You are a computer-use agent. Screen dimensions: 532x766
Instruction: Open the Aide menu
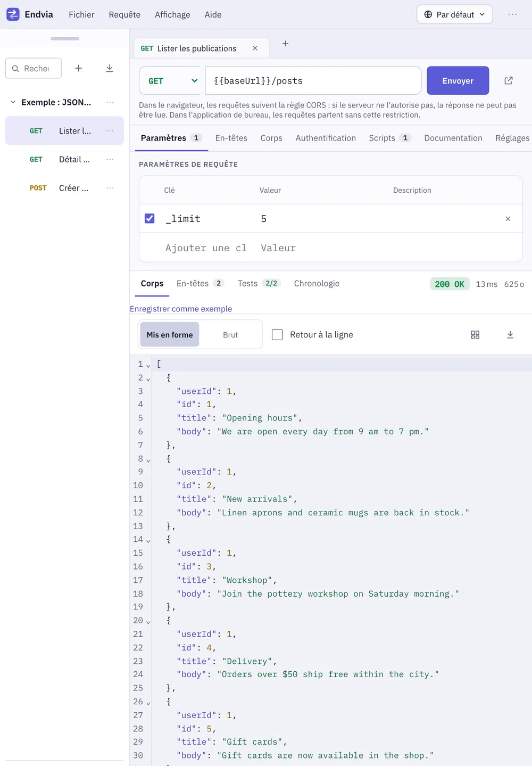[x=213, y=14]
